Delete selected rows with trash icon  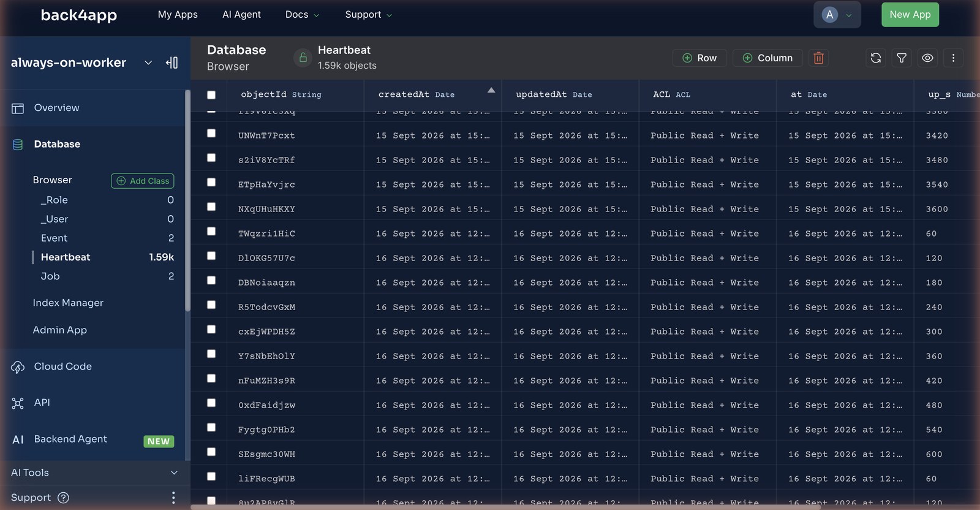818,58
